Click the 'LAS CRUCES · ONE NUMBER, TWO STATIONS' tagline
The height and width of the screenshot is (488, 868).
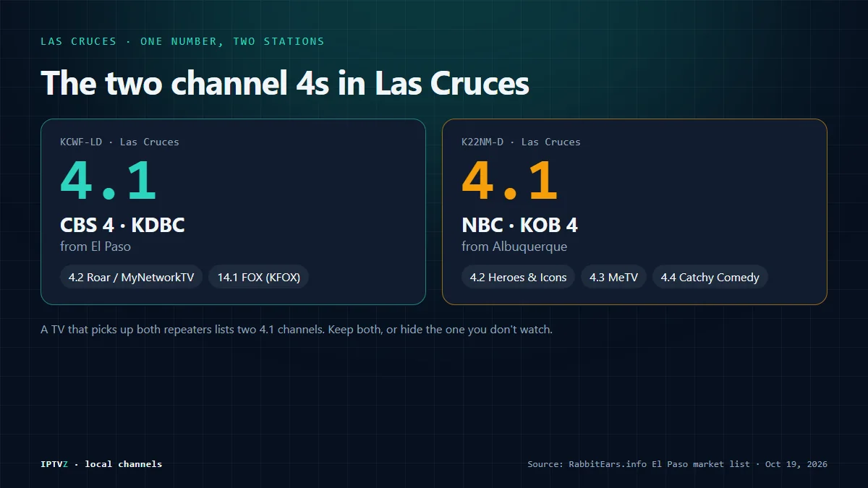coord(182,41)
